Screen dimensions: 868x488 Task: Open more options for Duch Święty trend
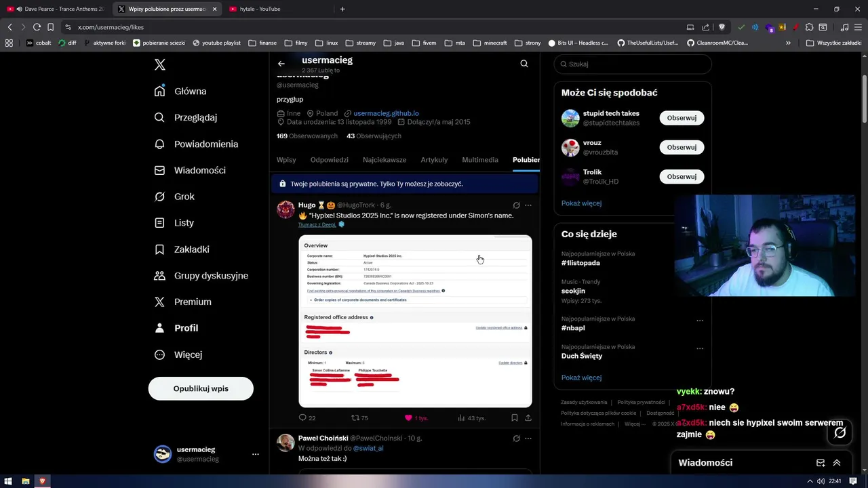coord(700,348)
